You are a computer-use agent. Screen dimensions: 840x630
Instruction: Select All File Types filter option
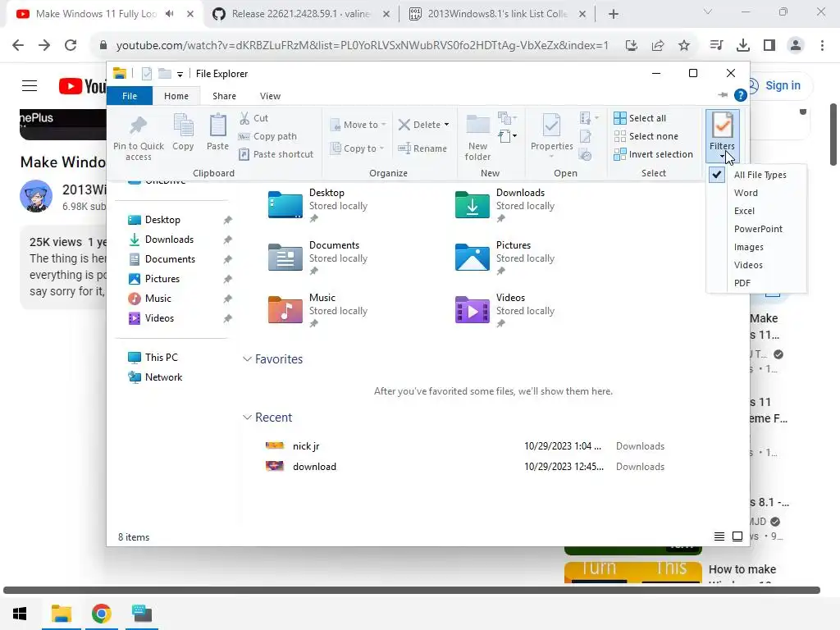(756, 175)
